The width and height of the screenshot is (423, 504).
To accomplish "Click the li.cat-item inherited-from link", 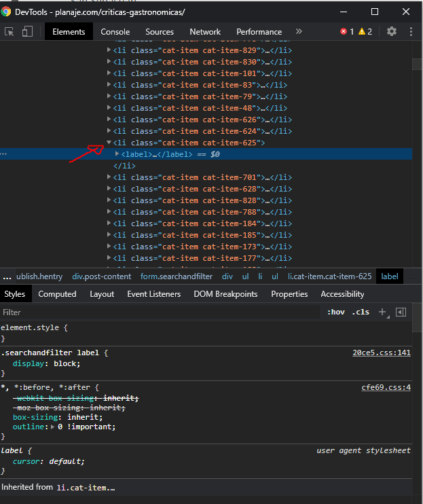I will point(86,488).
